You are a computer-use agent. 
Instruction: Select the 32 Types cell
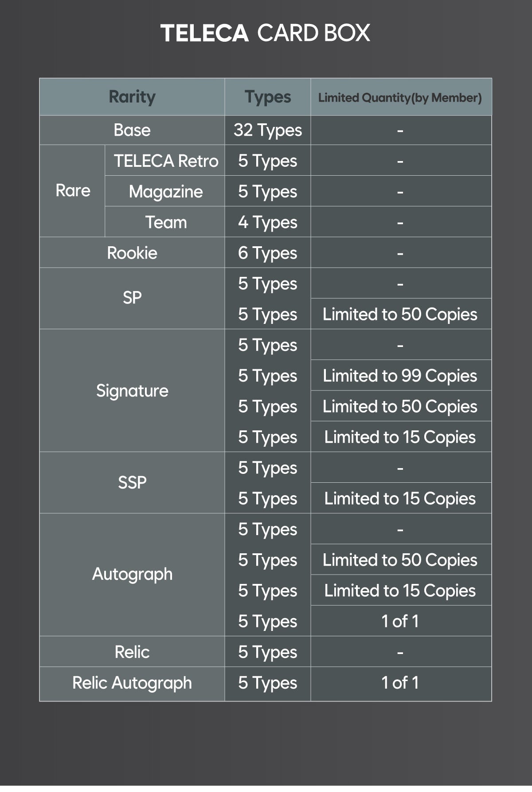click(x=268, y=130)
